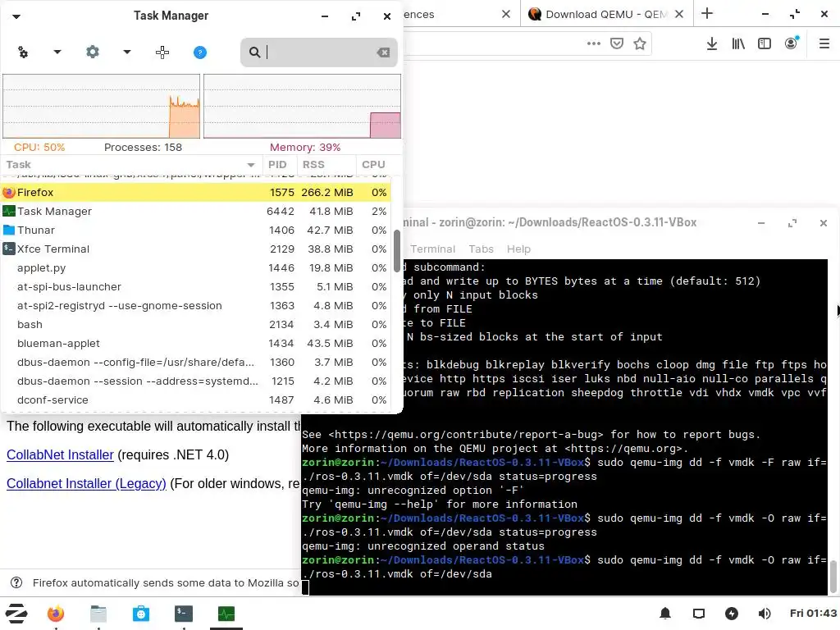
Task: Select the dconf-service process row
Action: click(x=195, y=400)
